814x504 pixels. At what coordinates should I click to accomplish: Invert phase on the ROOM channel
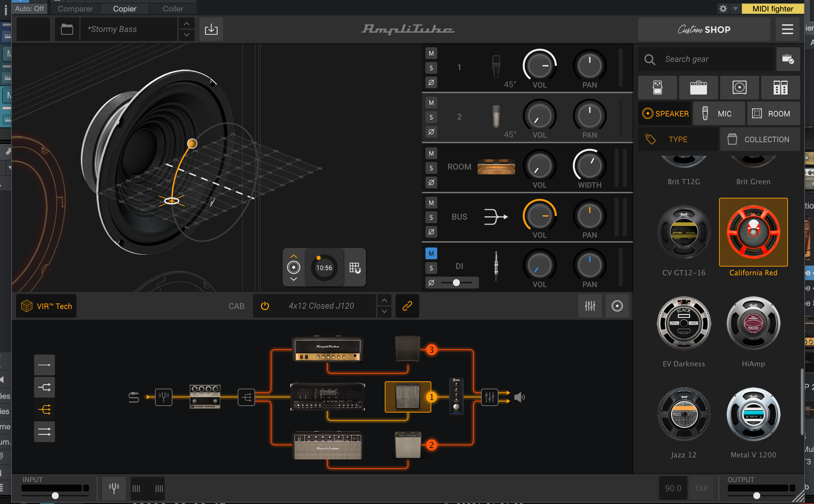(431, 182)
